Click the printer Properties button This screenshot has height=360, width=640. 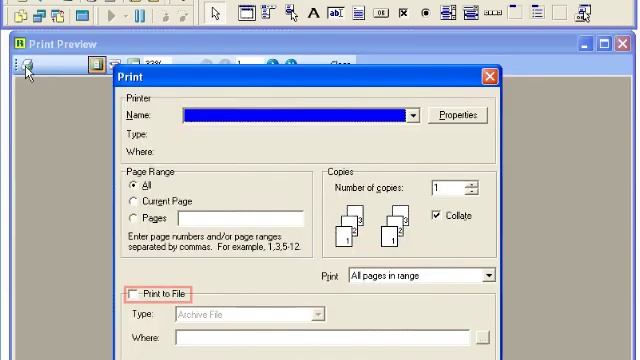point(458,115)
